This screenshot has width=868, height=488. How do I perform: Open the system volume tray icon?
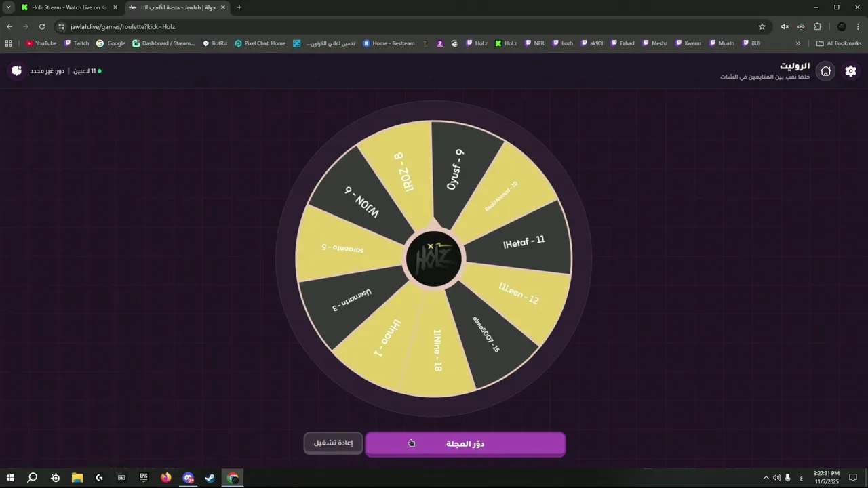pos(776,478)
